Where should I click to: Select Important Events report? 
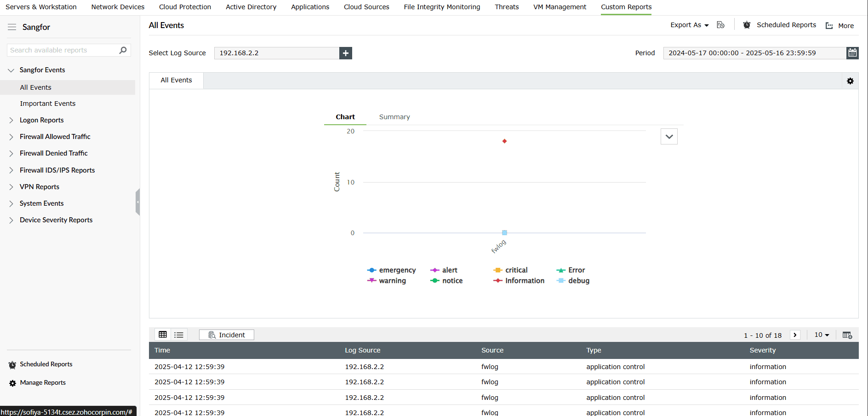tap(48, 104)
